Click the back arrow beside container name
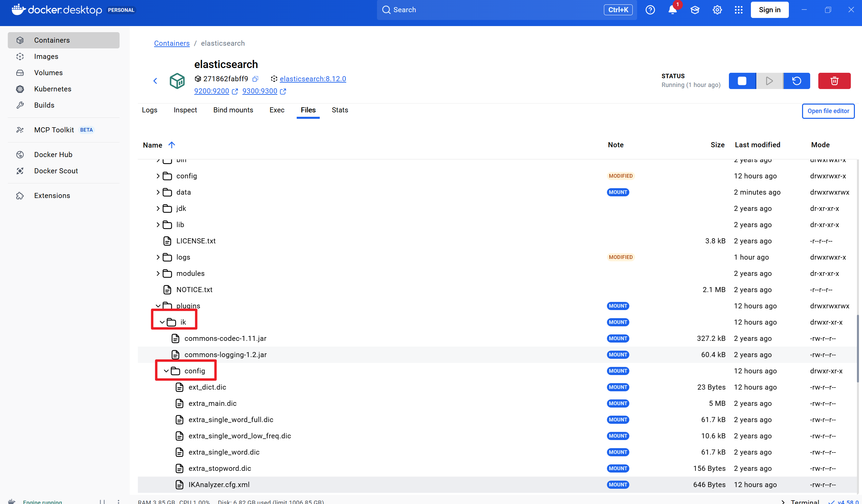 [155, 81]
